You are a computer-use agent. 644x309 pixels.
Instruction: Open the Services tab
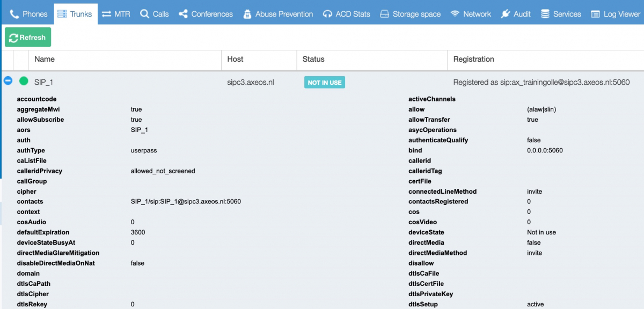coord(561,14)
